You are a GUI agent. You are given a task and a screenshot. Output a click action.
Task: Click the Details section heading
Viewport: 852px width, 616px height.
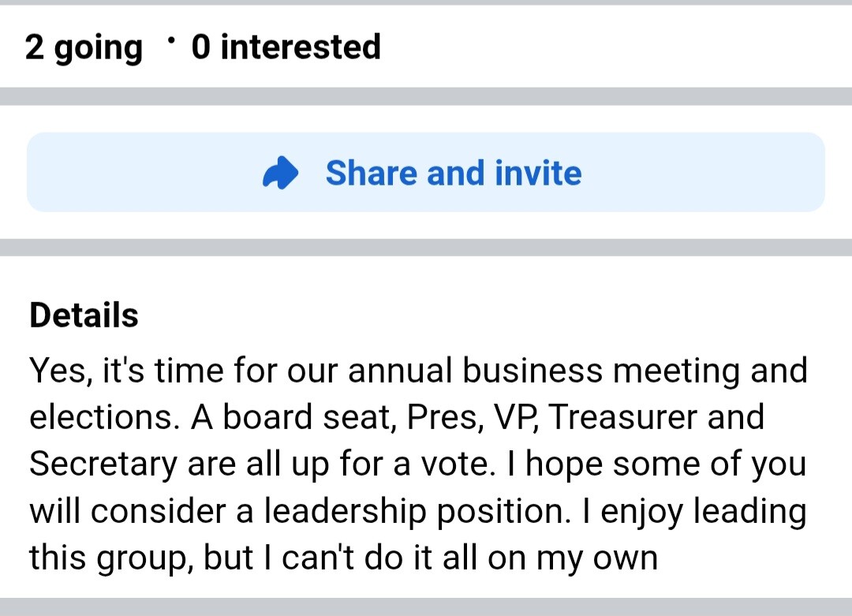coord(84,315)
